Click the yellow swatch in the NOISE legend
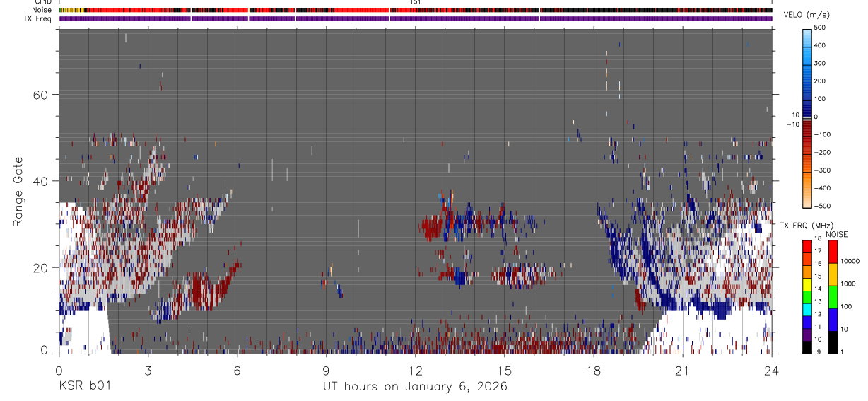The height and width of the screenshot is (401, 868). pyautogui.click(x=833, y=274)
